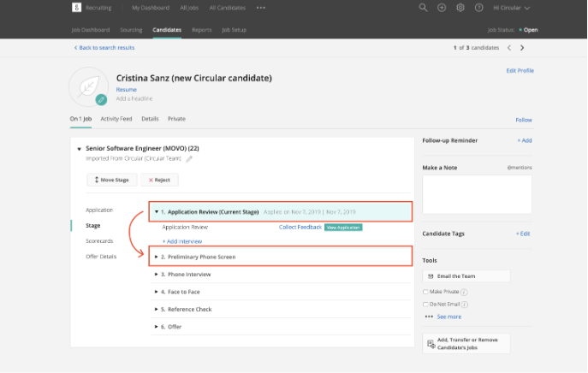This screenshot has width=588, height=373.
Task: Click the Add, Transfer or Remove jobs icon
Action: click(x=431, y=344)
